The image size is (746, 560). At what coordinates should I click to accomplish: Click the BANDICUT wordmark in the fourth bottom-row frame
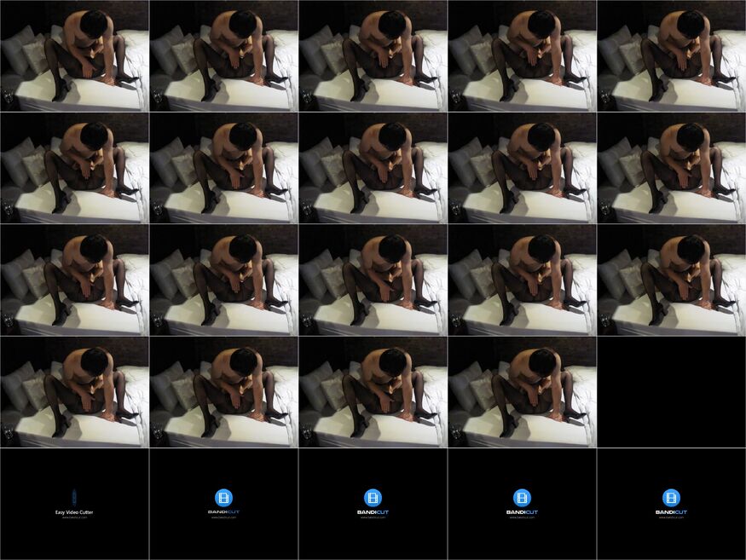tap(522, 511)
